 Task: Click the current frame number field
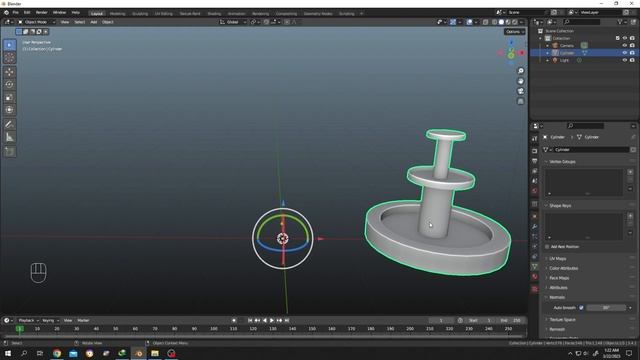(x=441, y=320)
